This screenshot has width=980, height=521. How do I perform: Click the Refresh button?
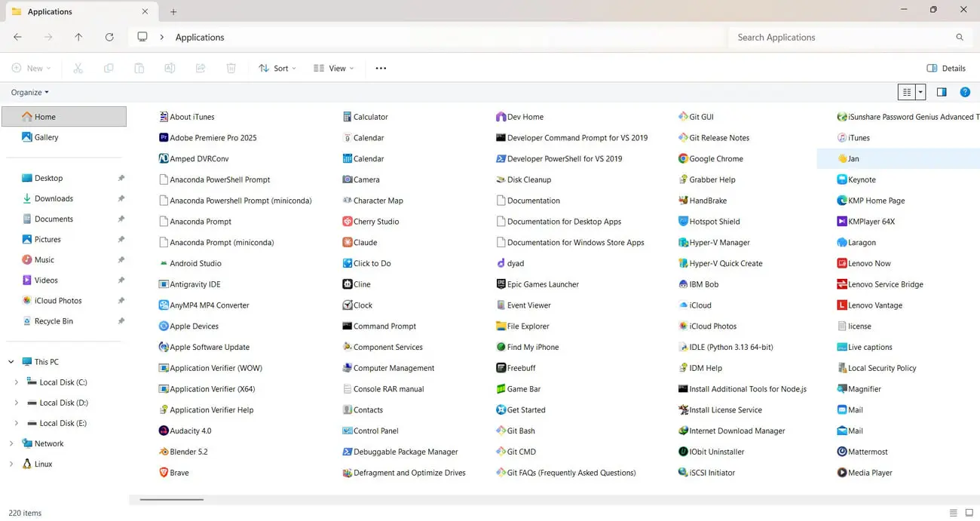point(109,37)
